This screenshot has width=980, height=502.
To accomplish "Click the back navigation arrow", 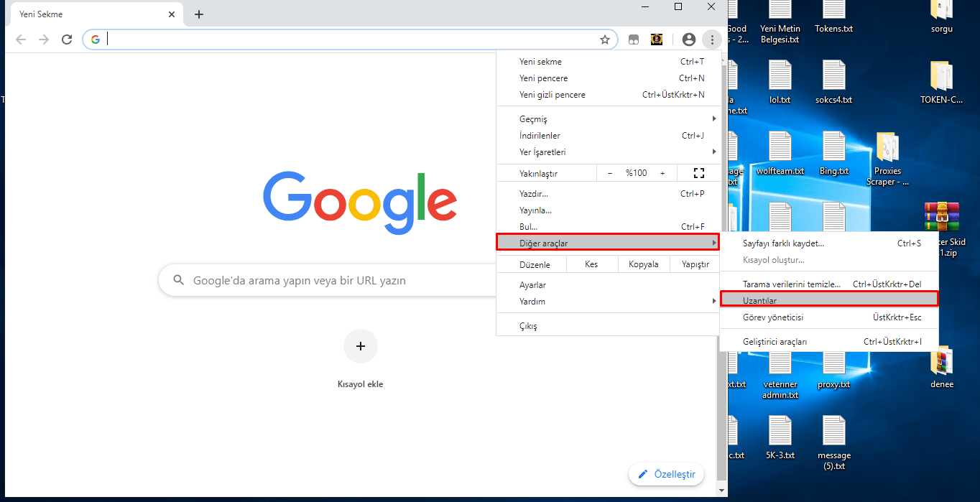I will point(21,39).
